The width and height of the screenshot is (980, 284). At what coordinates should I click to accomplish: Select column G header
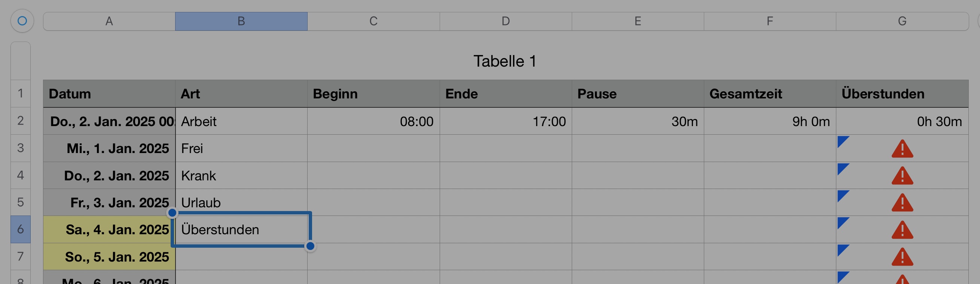tap(902, 21)
